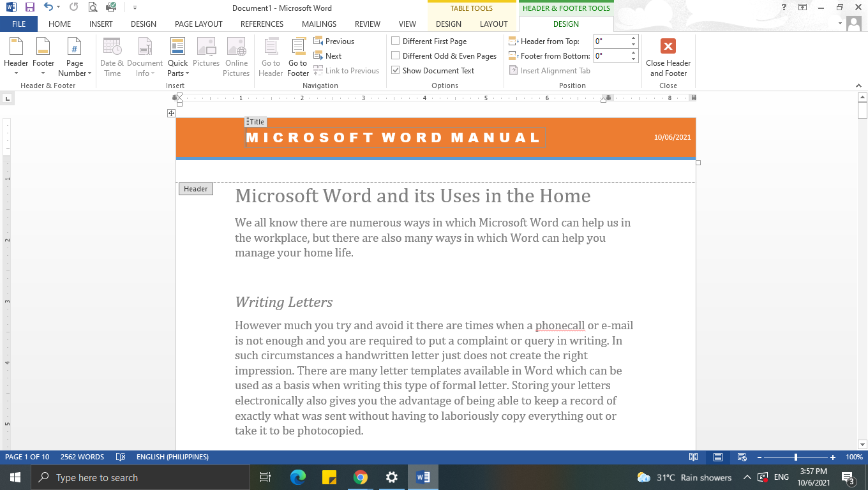Click the 100% zoom level
868x490 pixels.
point(854,457)
